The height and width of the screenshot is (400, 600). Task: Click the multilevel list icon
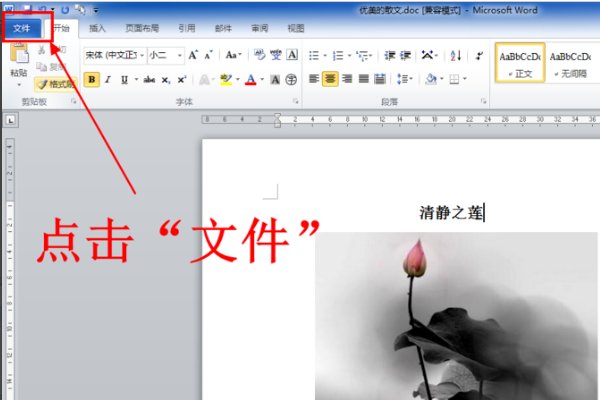click(362, 56)
